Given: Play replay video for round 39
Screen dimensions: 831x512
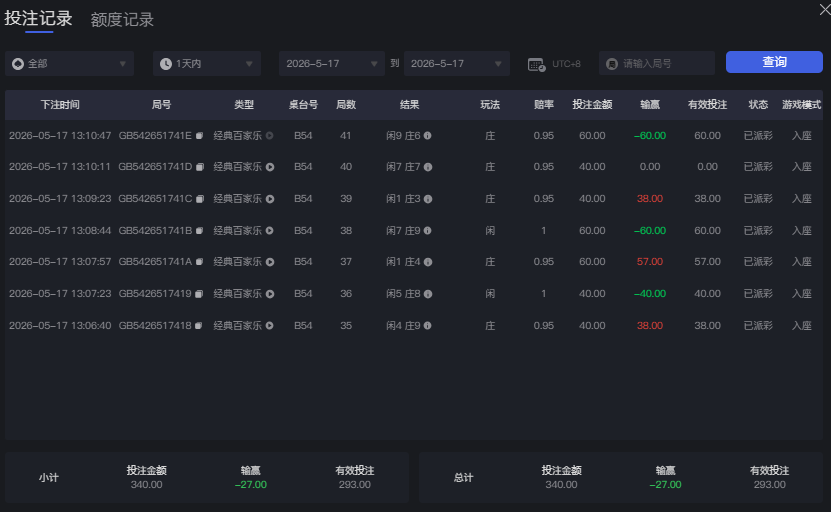Looking at the screenshot, I should (270, 199).
